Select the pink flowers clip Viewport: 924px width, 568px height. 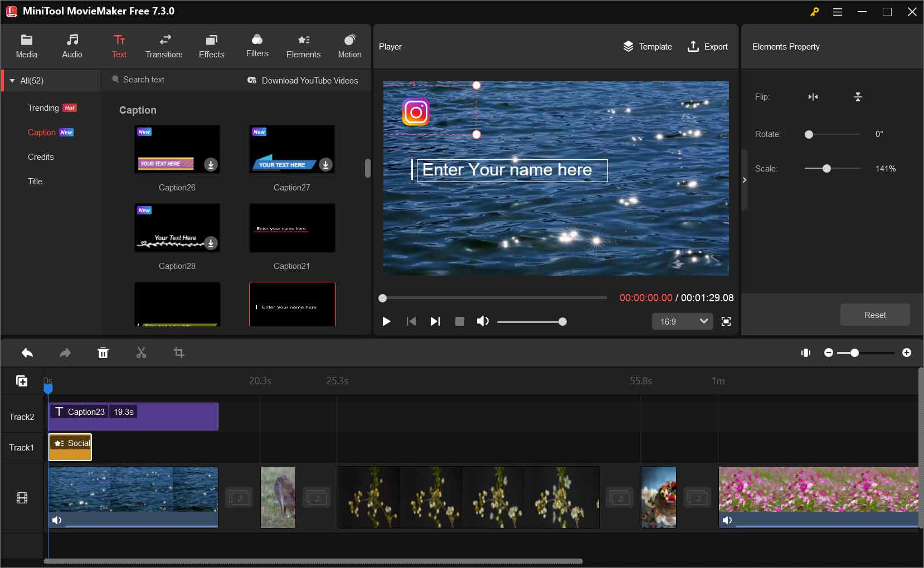pos(818,497)
